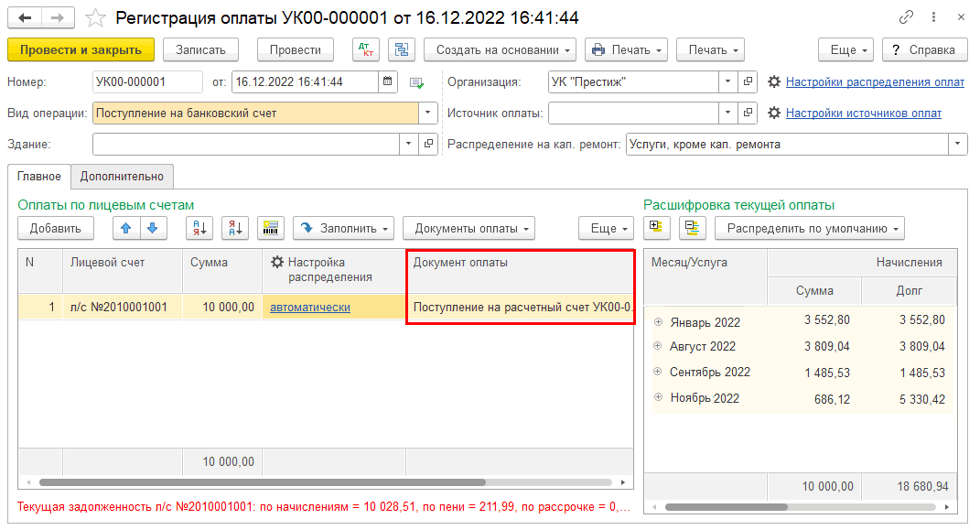Click the Дт/Кт accounting entries icon
The height and width of the screenshot is (530, 980).
tap(366, 49)
